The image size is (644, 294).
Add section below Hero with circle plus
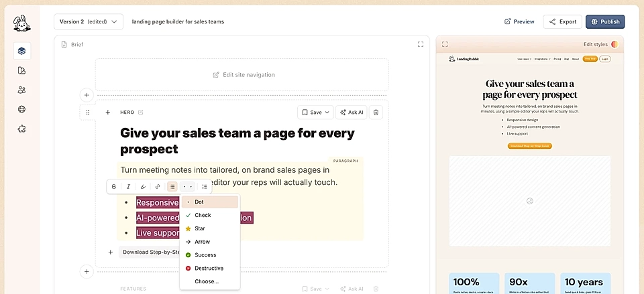[87, 271]
